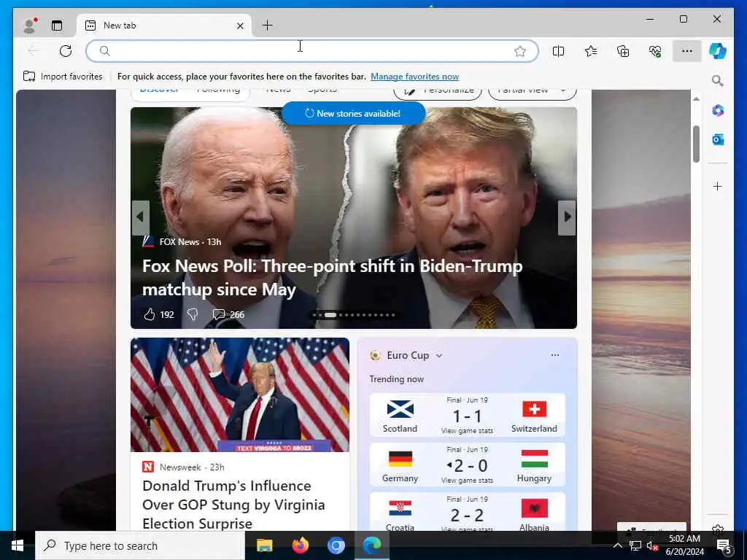The image size is (747, 560).
Task: Dislike the Fox News story
Action: point(193,314)
